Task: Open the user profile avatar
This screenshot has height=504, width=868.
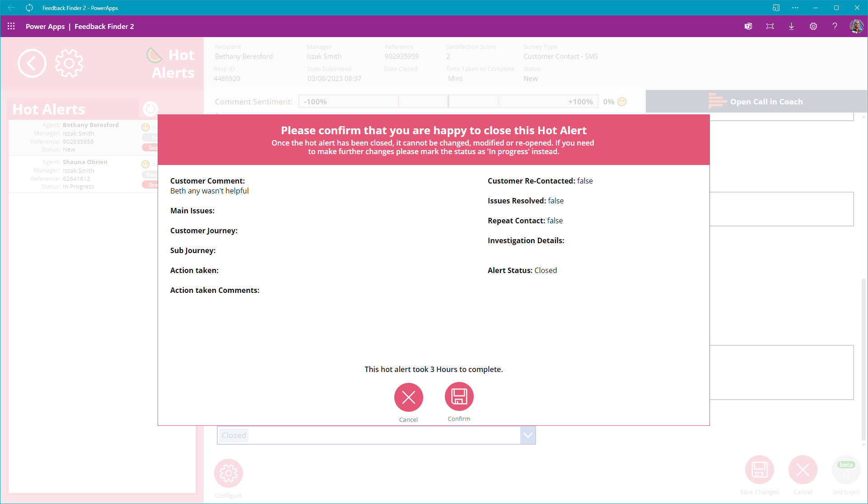Action: (x=856, y=26)
